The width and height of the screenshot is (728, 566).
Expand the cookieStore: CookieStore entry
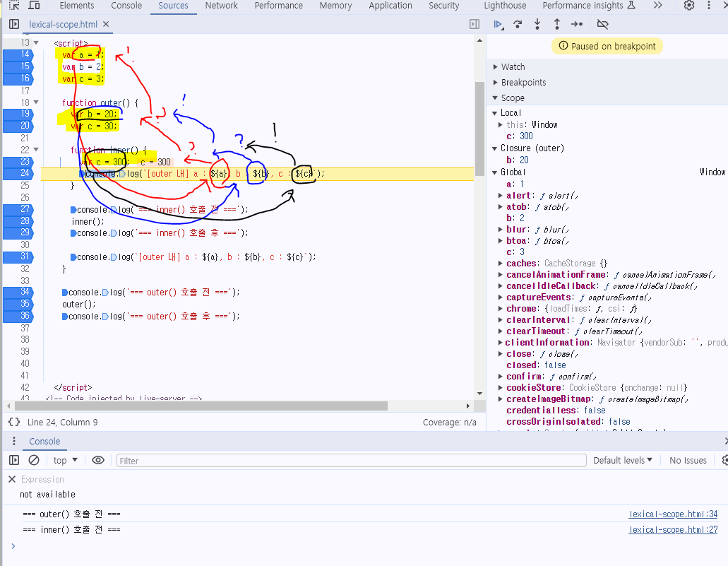(x=500, y=387)
